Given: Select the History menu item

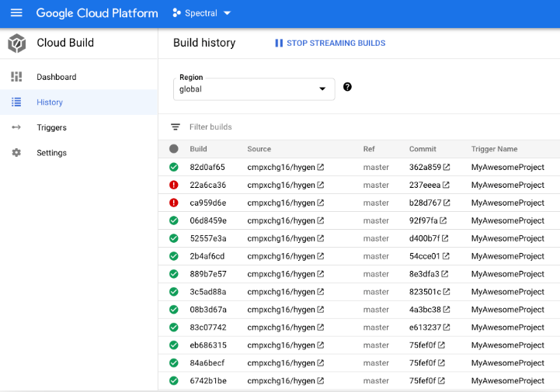Looking at the screenshot, I should [x=78, y=102].
